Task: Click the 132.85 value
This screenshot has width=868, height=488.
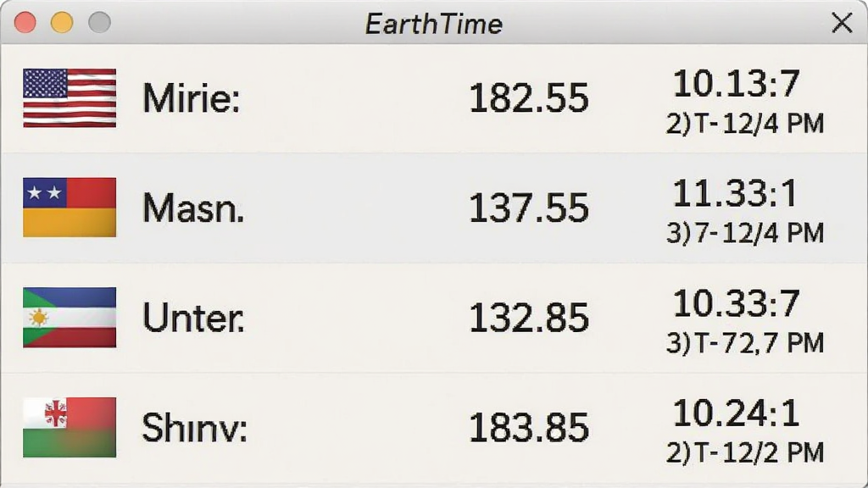Action: 529,318
